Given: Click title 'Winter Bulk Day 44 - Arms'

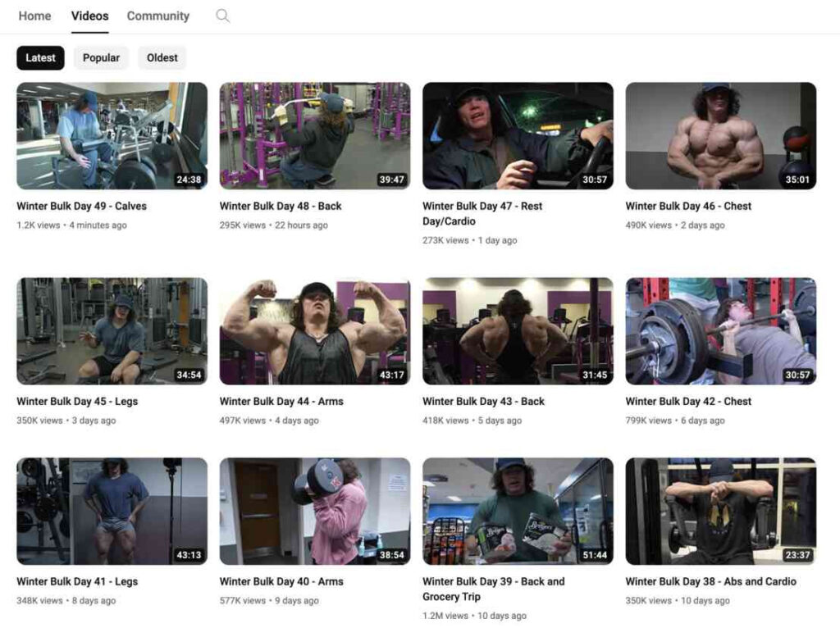Looking at the screenshot, I should click(281, 402).
